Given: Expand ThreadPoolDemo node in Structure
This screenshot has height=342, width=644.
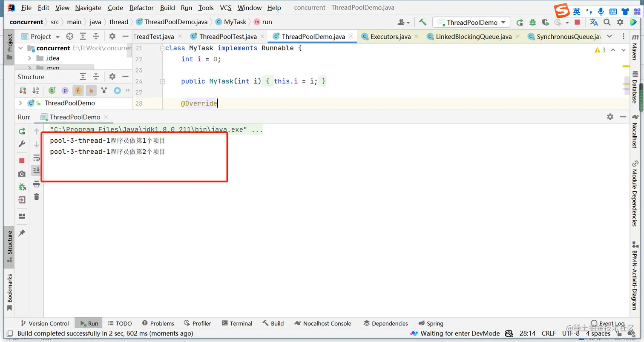Looking at the screenshot, I should [20, 103].
